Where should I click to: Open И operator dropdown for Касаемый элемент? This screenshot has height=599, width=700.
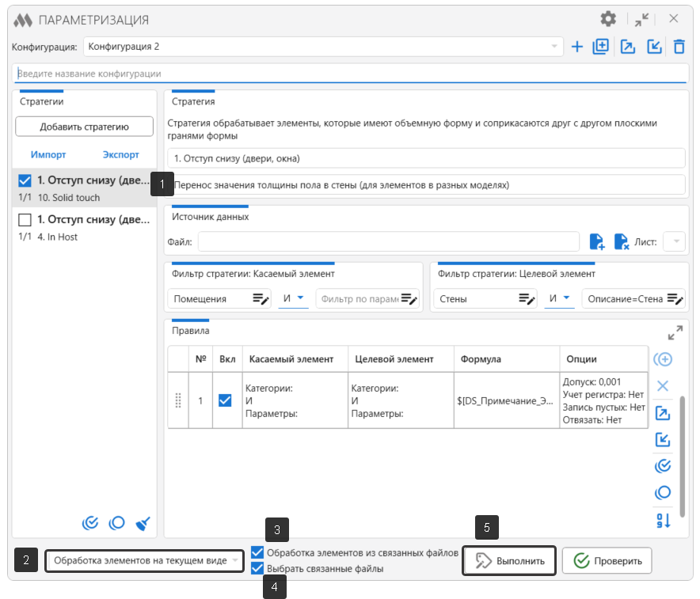[x=293, y=298]
